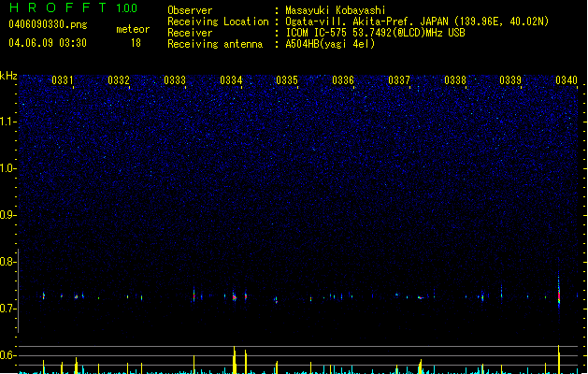
Task: Click the 0333 time marker
Action: point(175,79)
